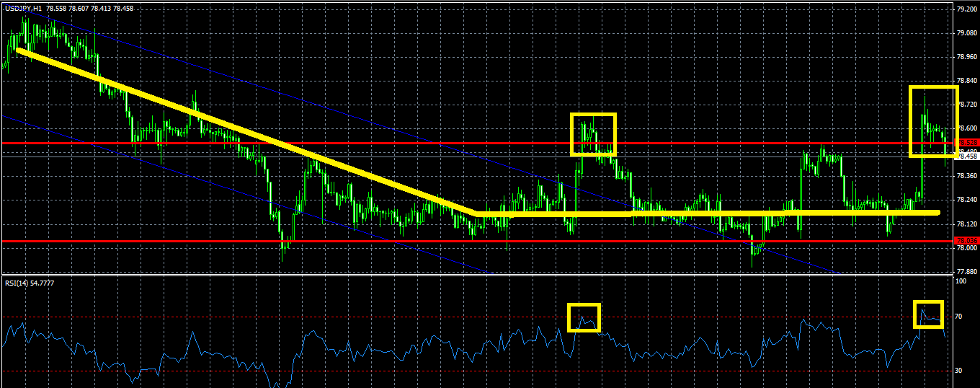Click the right yellow rectangle on price chart
This screenshot has height=388, width=980.
[934, 121]
